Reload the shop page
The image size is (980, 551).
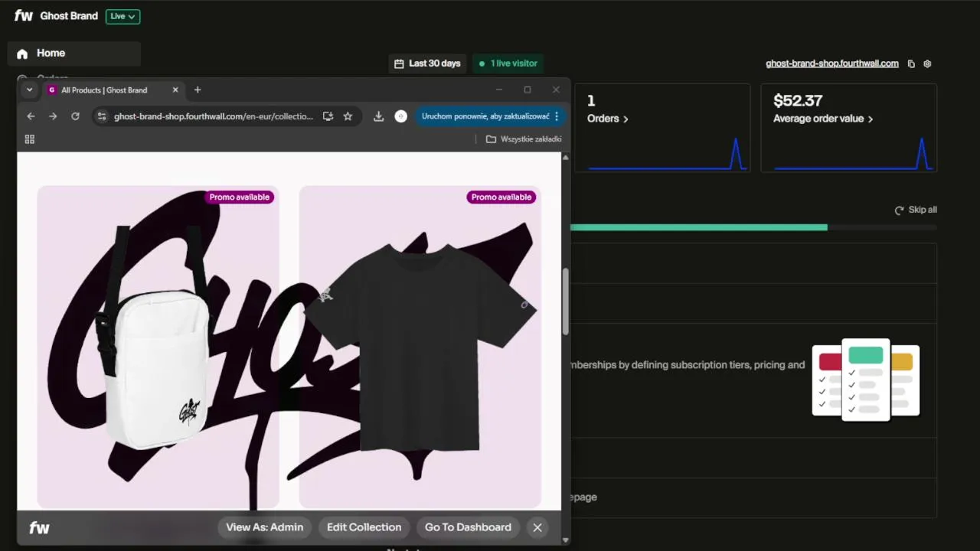[75, 116]
